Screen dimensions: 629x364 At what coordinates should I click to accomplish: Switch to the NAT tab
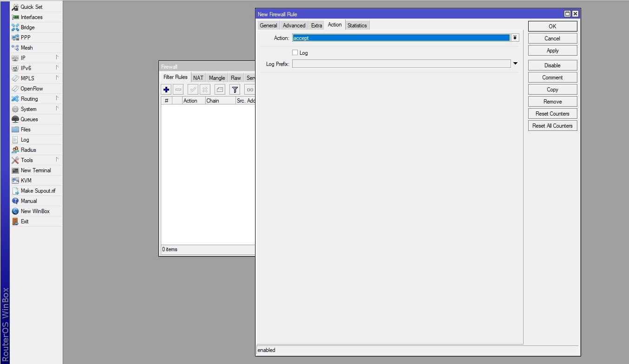pyautogui.click(x=198, y=78)
